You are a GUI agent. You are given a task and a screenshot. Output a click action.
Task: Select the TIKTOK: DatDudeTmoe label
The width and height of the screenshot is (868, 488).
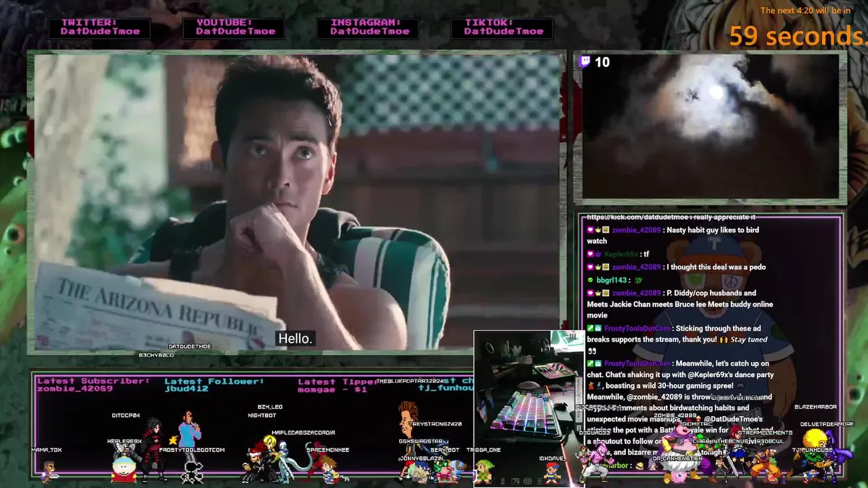point(502,27)
